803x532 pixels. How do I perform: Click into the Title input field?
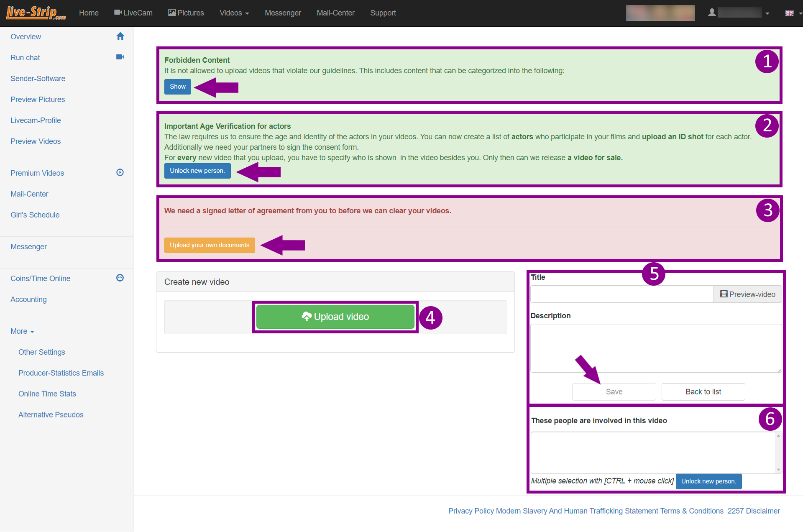(x=621, y=294)
